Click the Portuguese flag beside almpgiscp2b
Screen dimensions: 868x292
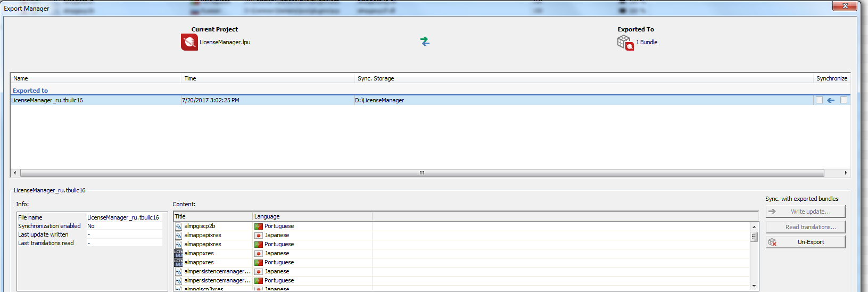pos(259,226)
